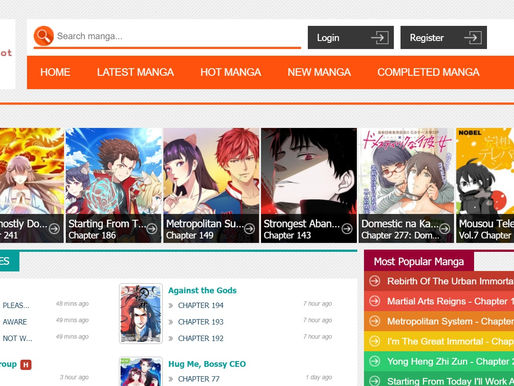The width and height of the screenshot is (514, 386).
Task: Open Hug Me, Bossy CEO CHAPTER 77
Action: click(x=199, y=379)
